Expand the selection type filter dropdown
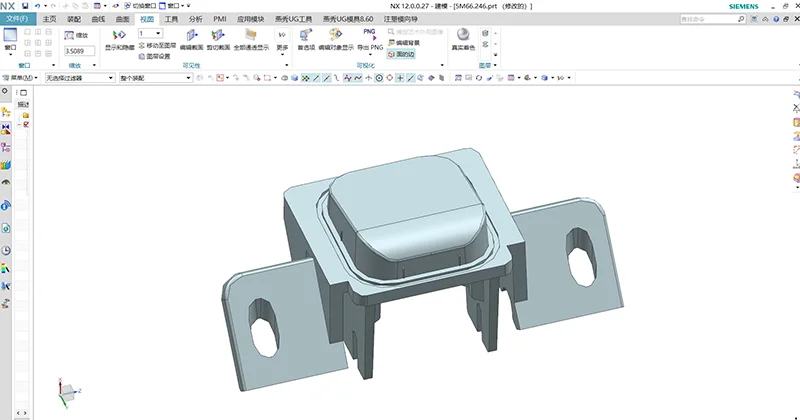 (x=78, y=78)
